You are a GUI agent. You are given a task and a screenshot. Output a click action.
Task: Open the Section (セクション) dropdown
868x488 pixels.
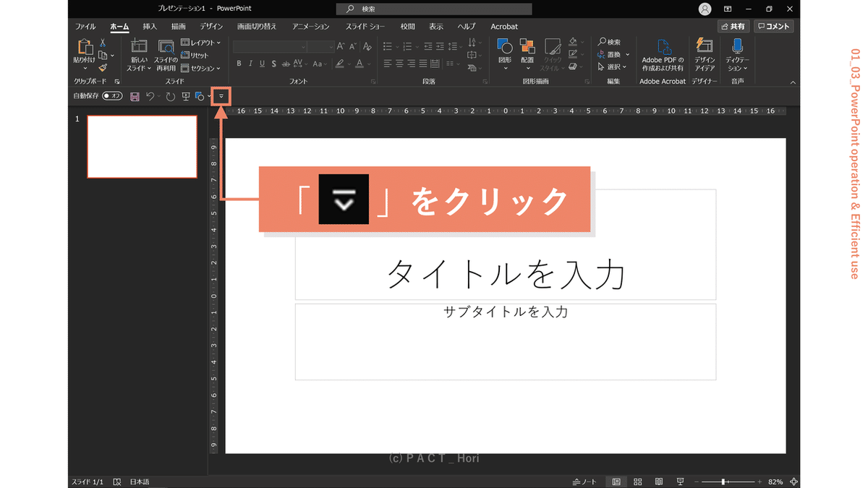pyautogui.click(x=201, y=68)
